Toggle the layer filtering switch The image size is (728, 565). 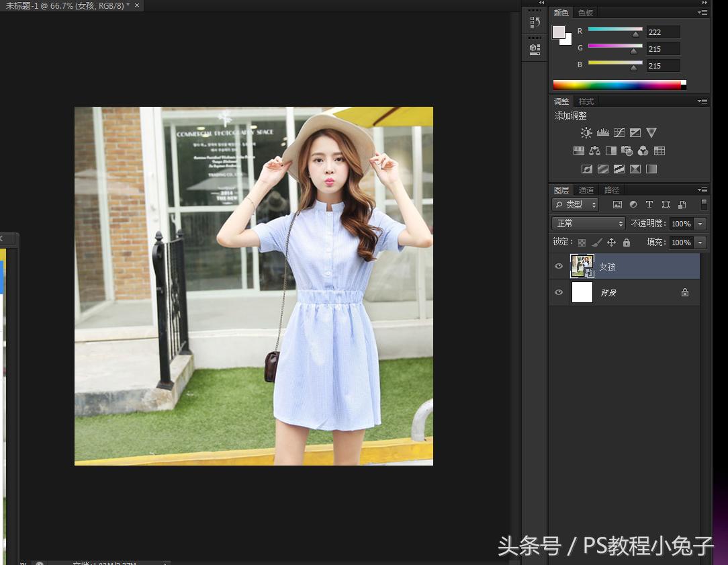click(x=704, y=204)
